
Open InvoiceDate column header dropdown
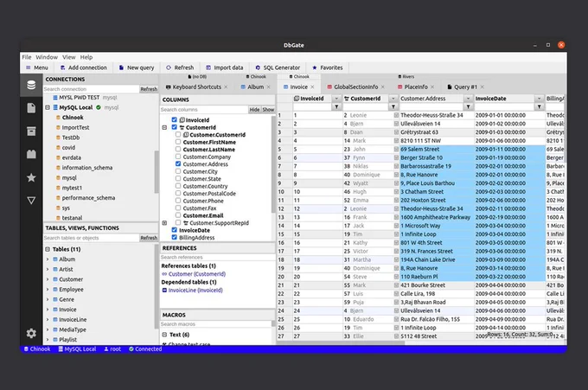click(539, 99)
